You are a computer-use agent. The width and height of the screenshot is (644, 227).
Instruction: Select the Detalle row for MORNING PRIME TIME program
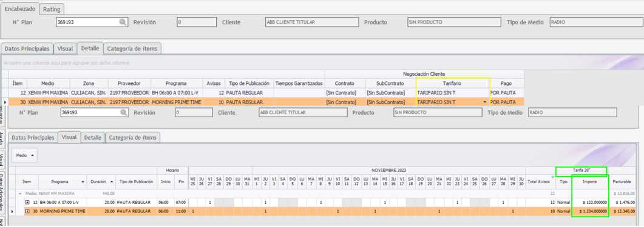266,102
